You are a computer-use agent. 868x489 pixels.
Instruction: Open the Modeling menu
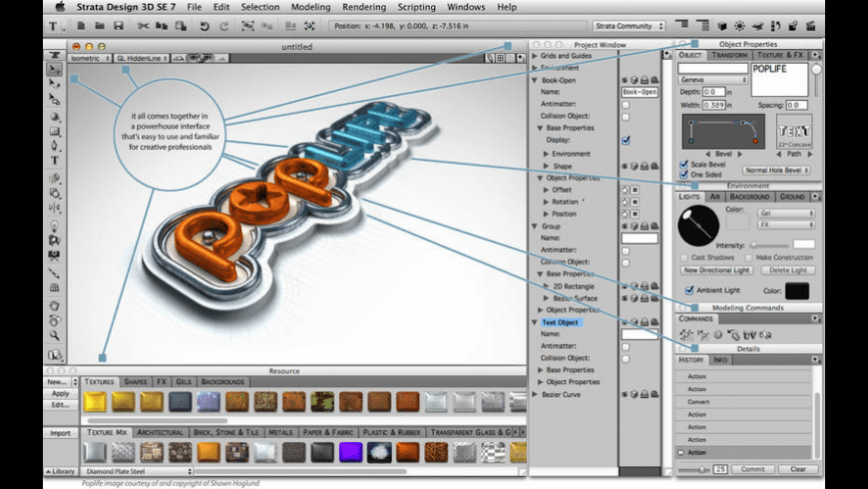coord(310,7)
